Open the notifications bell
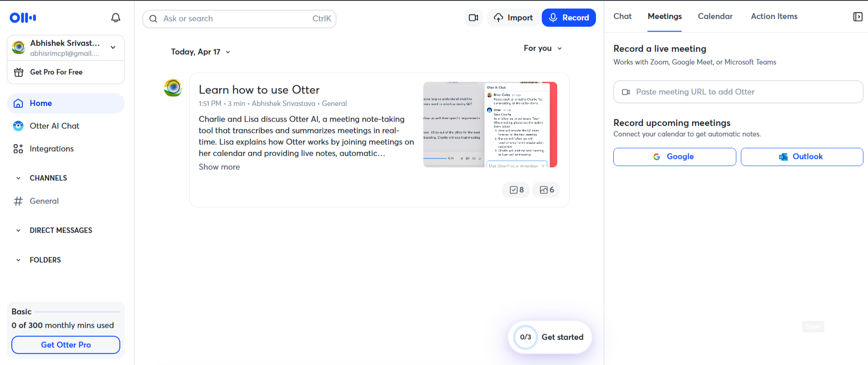Viewport: 868px width, 365px height. (116, 18)
